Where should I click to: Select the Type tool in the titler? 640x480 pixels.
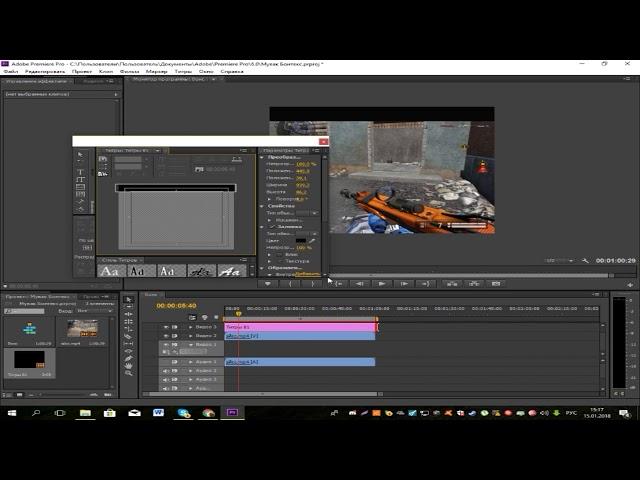coord(80,172)
